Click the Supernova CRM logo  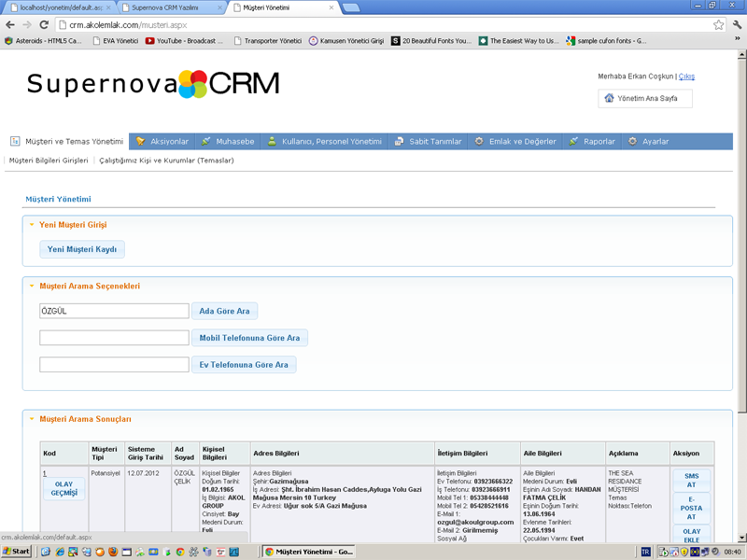(x=153, y=84)
